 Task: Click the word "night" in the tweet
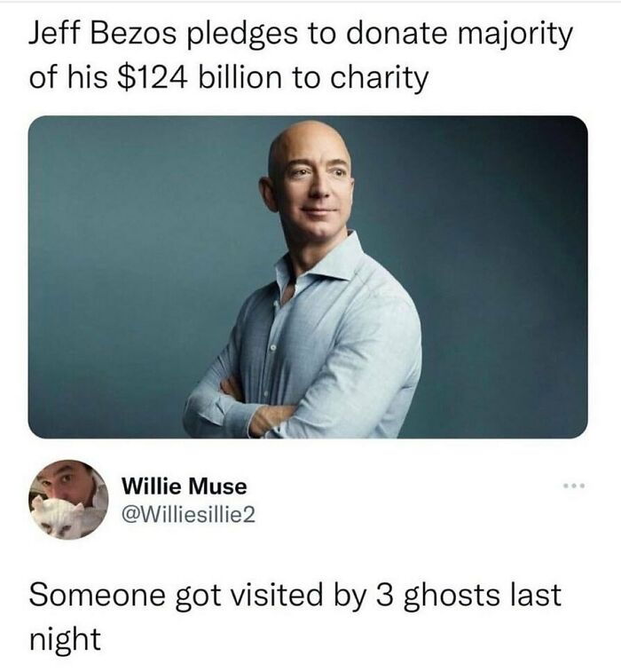click(65, 640)
